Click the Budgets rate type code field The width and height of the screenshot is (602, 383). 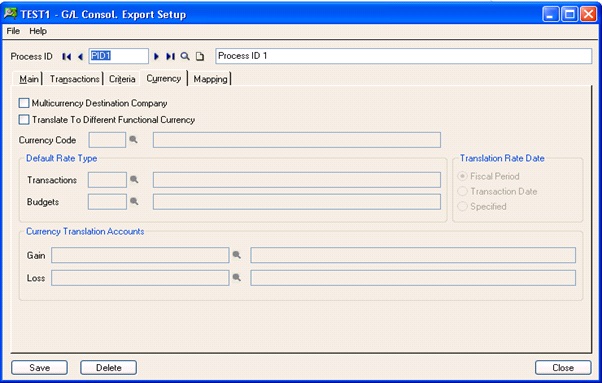click(107, 201)
